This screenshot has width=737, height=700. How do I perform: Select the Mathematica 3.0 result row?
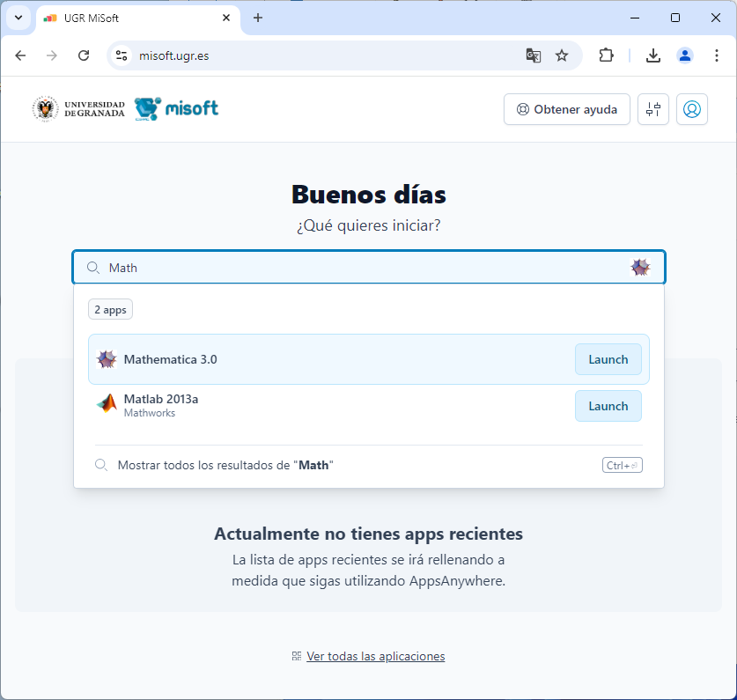pos(368,359)
